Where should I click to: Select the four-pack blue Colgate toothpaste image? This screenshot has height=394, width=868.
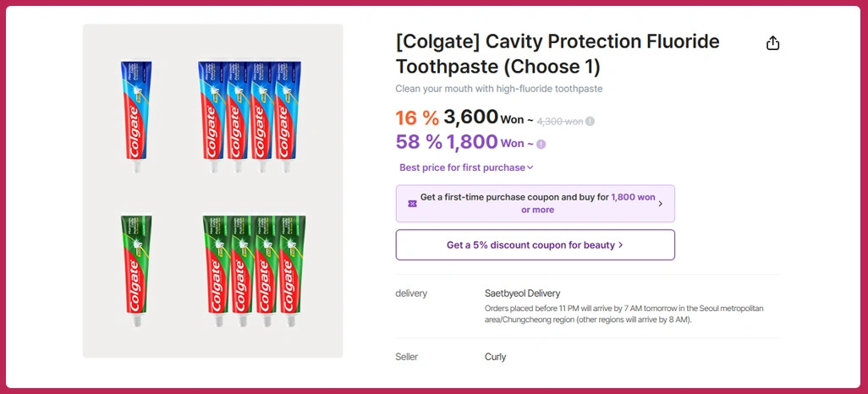coord(250,116)
